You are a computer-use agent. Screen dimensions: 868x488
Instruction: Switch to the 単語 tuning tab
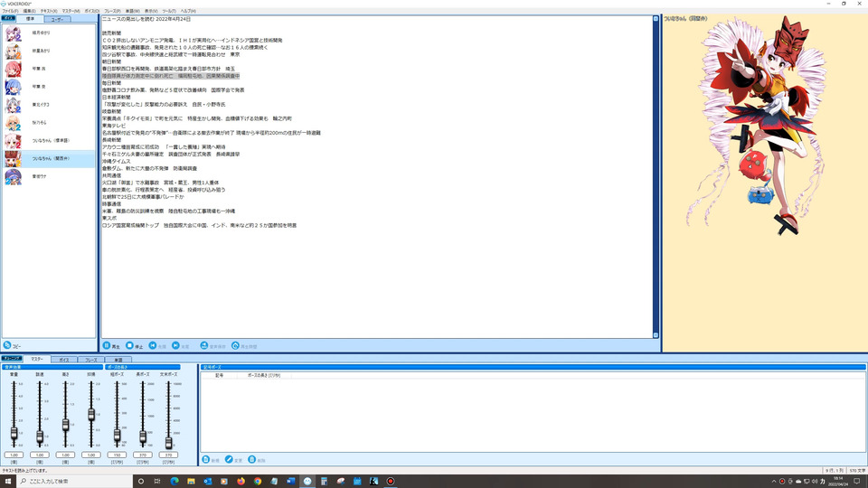(118, 360)
